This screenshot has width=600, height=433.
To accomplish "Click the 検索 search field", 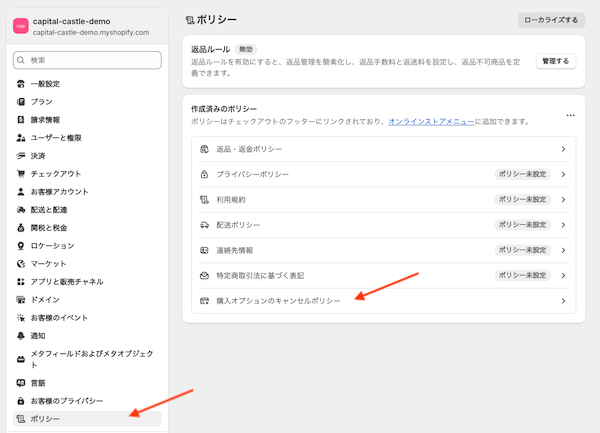I will (88, 61).
